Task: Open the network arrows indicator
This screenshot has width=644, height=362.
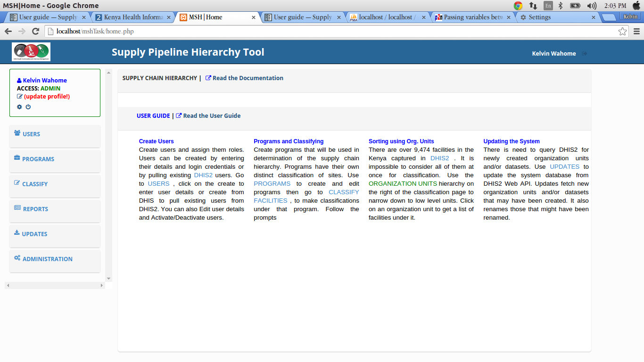Action: 533,6
